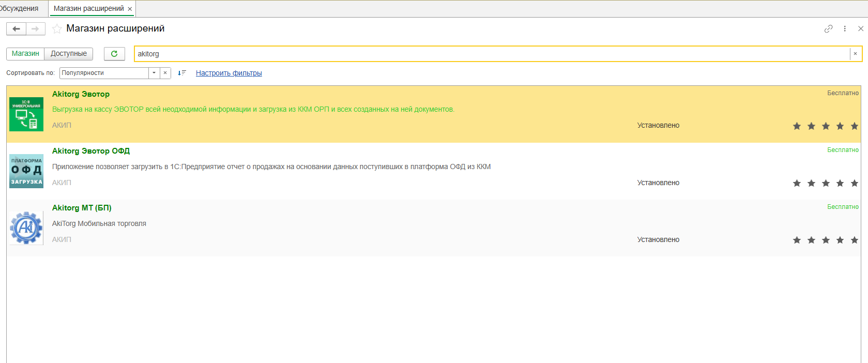Open the three-dots more menu

(845, 29)
